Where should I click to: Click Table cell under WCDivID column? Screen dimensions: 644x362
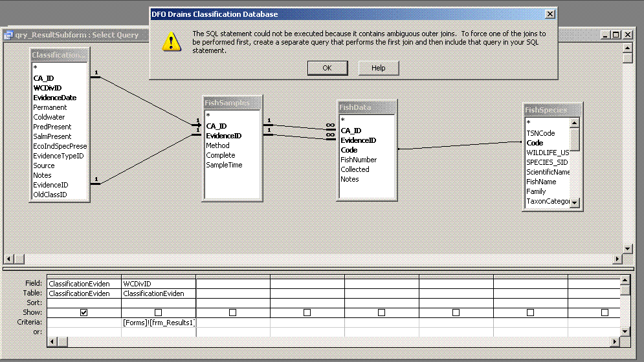159,293
